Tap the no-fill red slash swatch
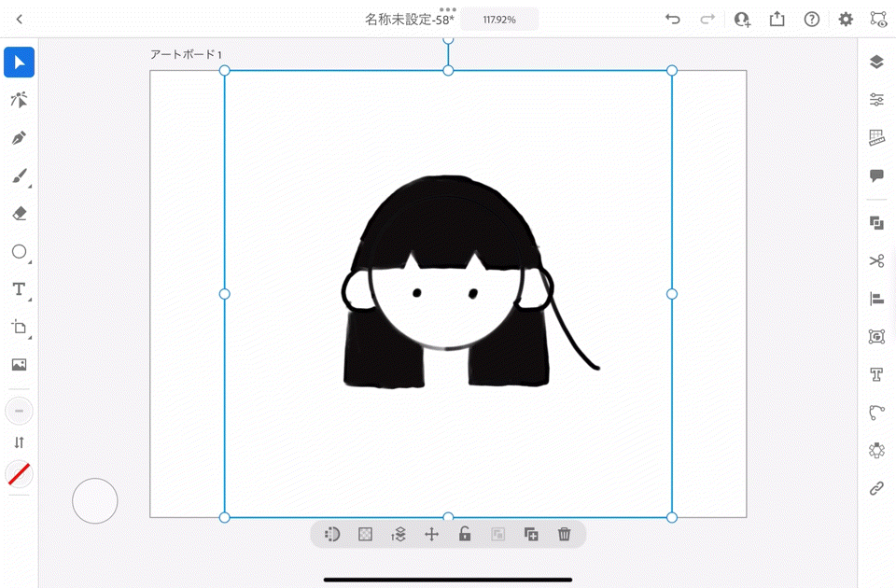Viewport: 896px width, 588px height. coord(19,474)
